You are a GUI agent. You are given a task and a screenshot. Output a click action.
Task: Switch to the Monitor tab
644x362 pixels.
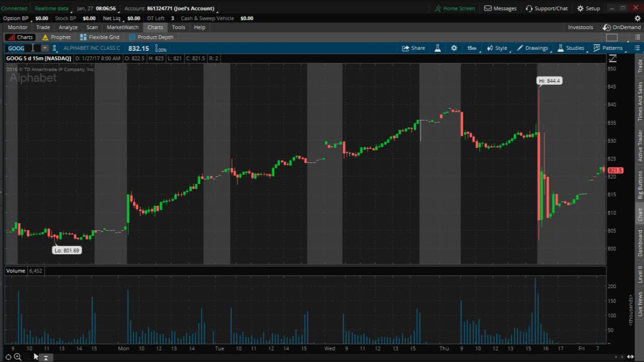pos(18,27)
